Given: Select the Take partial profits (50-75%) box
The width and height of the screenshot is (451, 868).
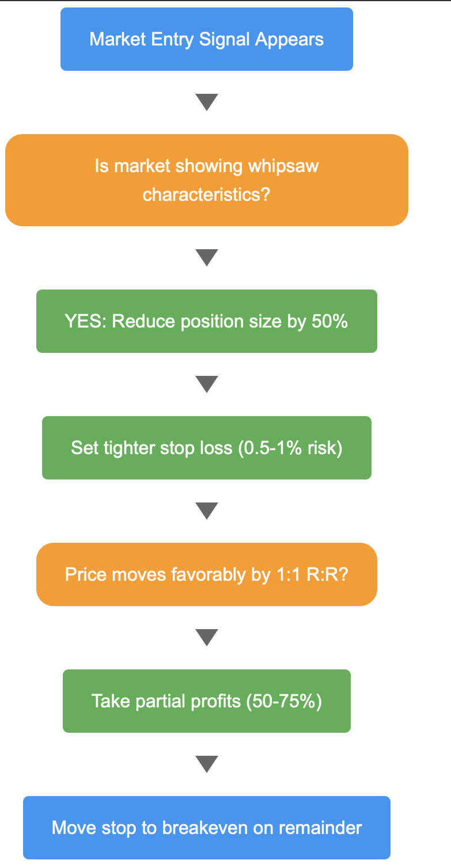Looking at the screenshot, I should (x=207, y=701).
